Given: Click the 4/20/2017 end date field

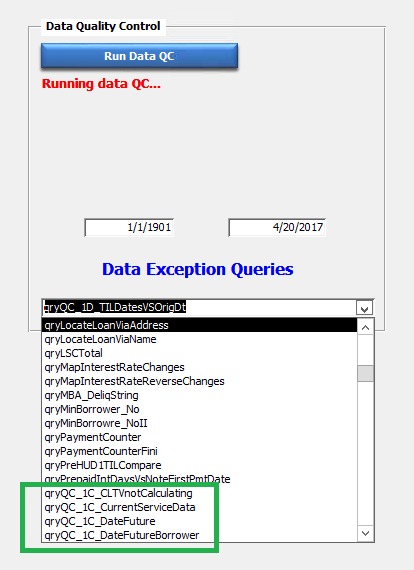Looking at the screenshot, I should click(277, 228).
